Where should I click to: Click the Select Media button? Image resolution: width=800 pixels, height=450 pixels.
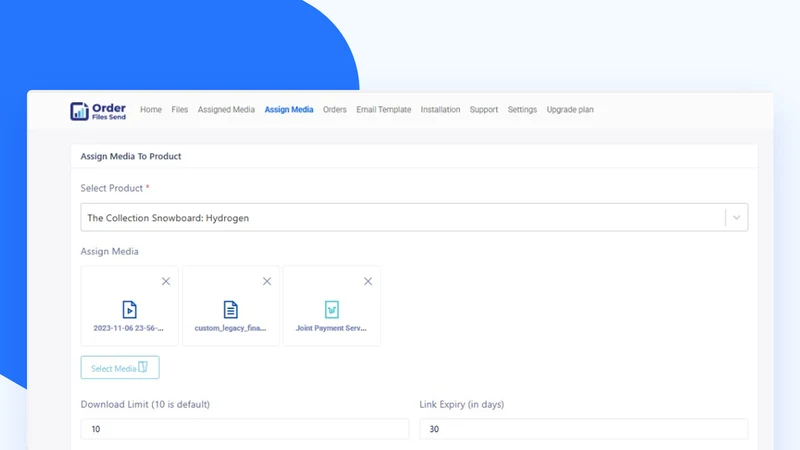(x=120, y=367)
